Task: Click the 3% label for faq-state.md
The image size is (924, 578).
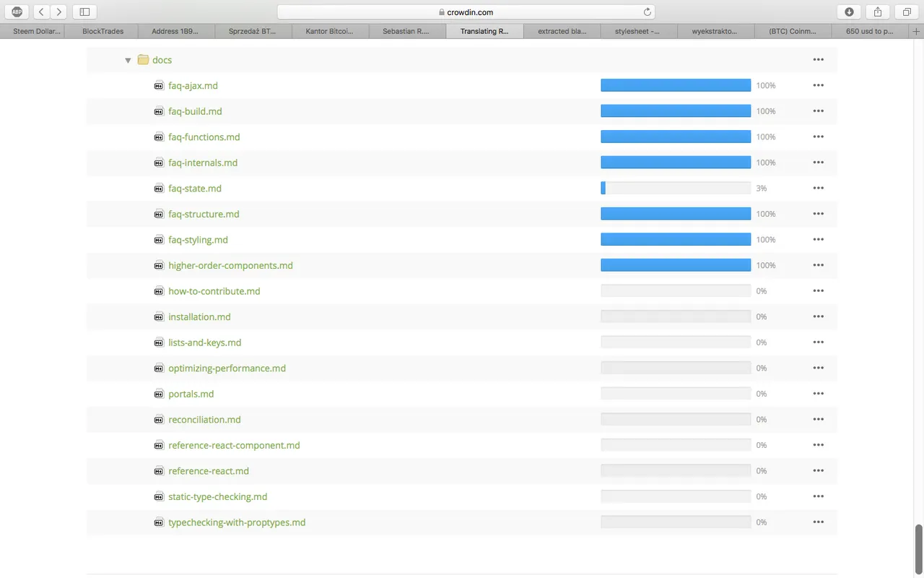Action: pyautogui.click(x=762, y=188)
